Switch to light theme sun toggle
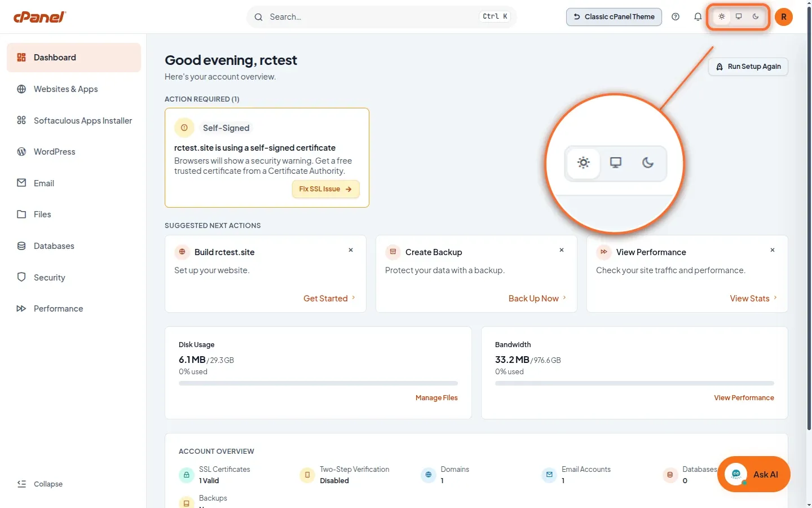This screenshot has height=508, width=812. [722, 17]
